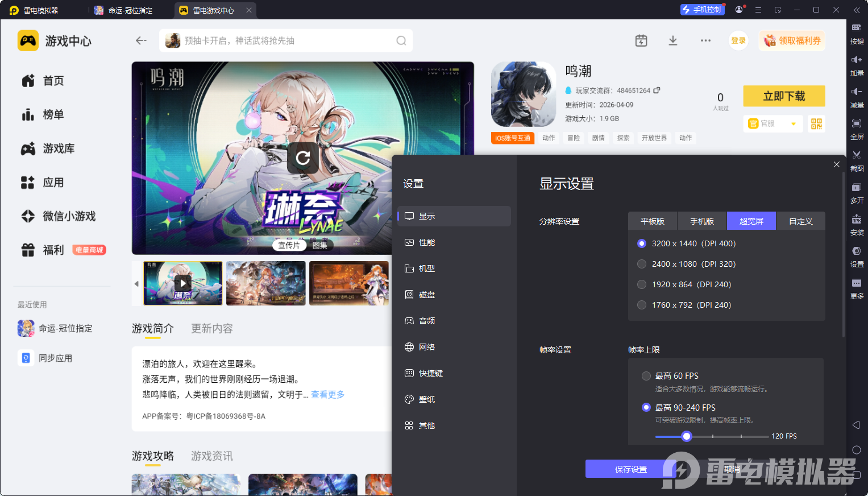868x496 pixels.
Task: Play the first 琳奈 video thumbnail
Action: (x=182, y=283)
